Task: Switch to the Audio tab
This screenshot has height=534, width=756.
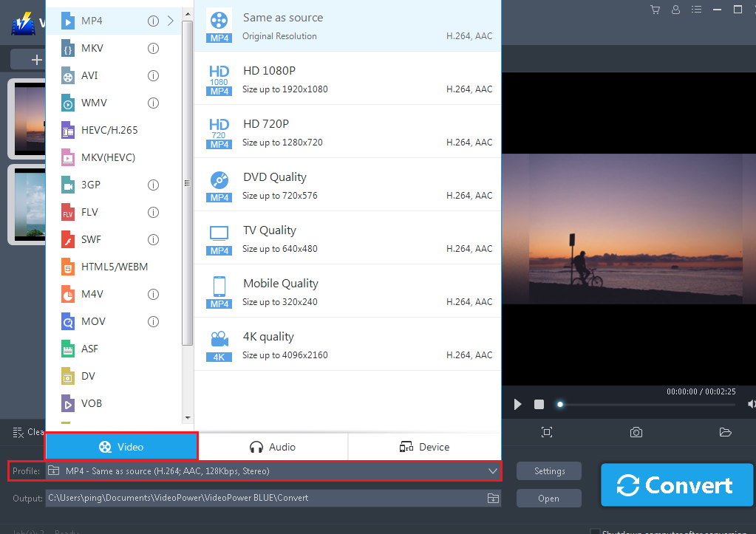Action: pyautogui.click(x=273, y=446)
